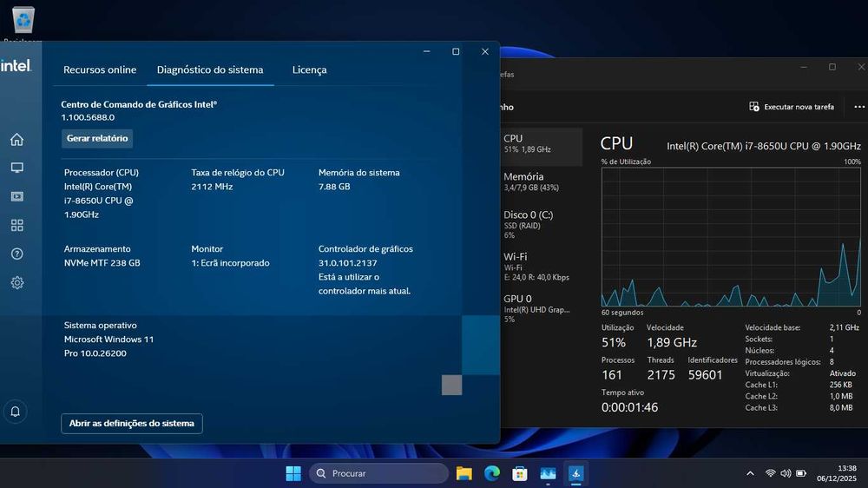The image size is (868, 488).
Task: Click the Windows Start button
Action: coord(293,473)
